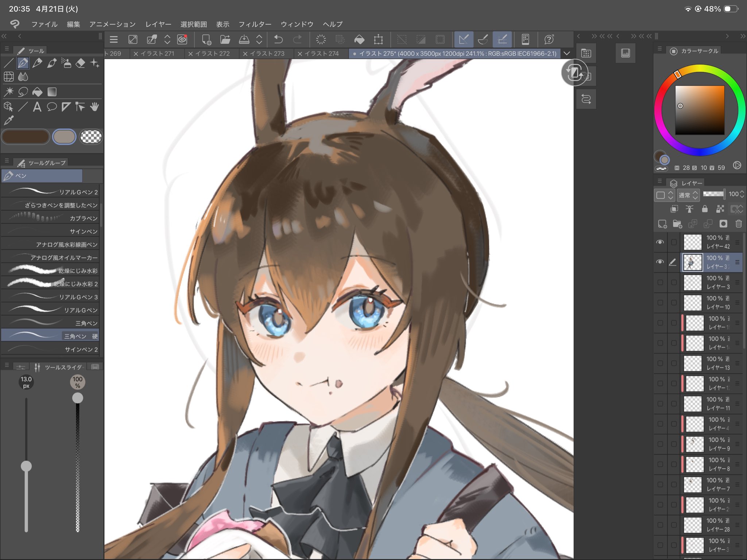This screenshot has width=747, height=560.
Task: Click the Undo arrow in toolbar
Action: (x=278, y=39)
